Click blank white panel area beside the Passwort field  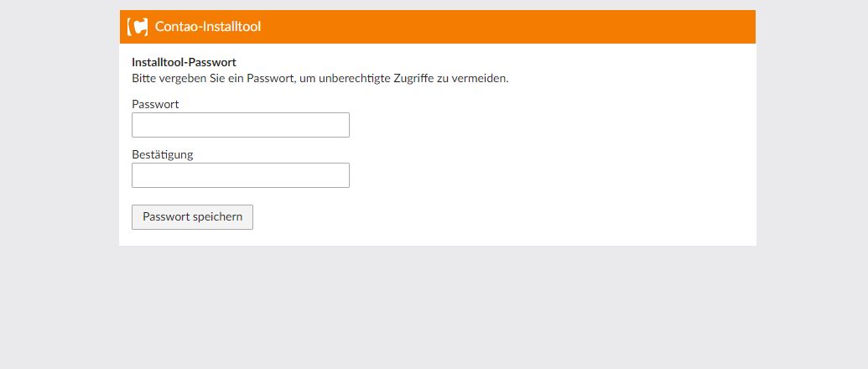[x=548, y=125]
